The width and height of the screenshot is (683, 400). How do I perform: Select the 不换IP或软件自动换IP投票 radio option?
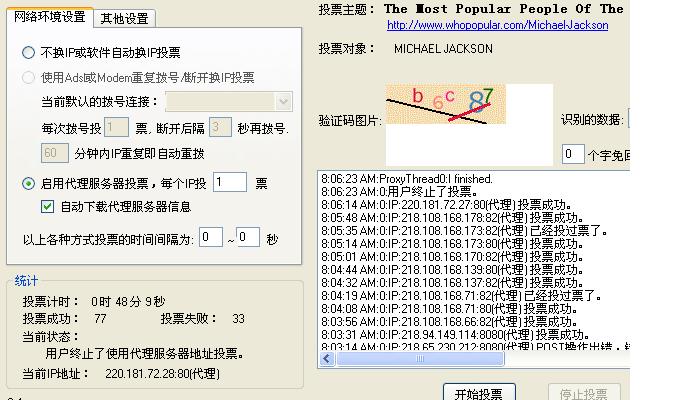point(29,53)
